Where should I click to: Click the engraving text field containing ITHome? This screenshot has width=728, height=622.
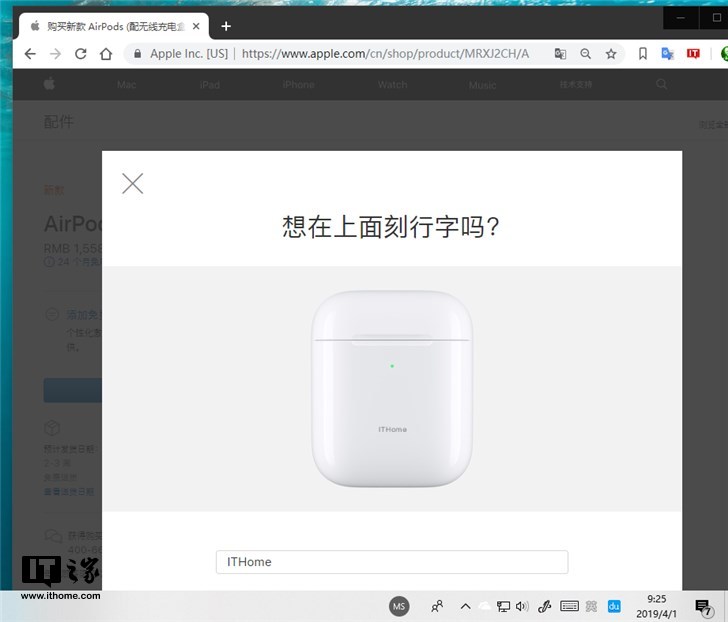coord(392,562)
